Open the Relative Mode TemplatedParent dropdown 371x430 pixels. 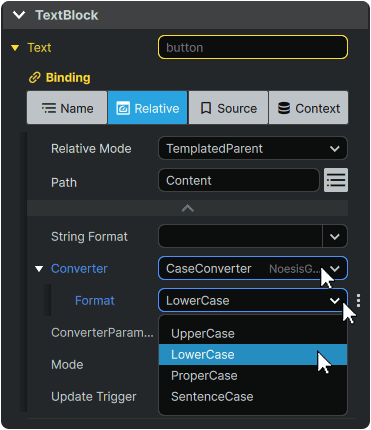(253, 148)
